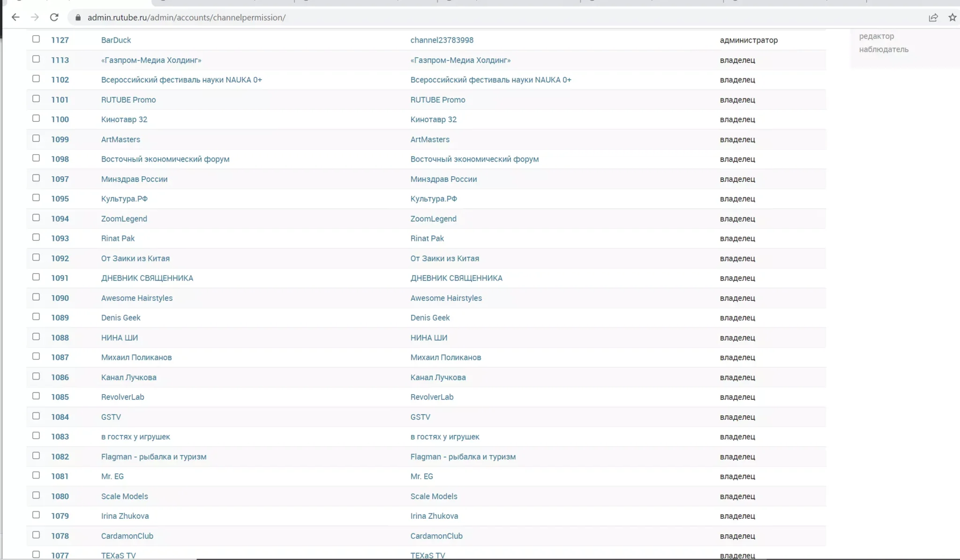Click the Михаил Поликанов user name
960x560 pixels.
136,358
